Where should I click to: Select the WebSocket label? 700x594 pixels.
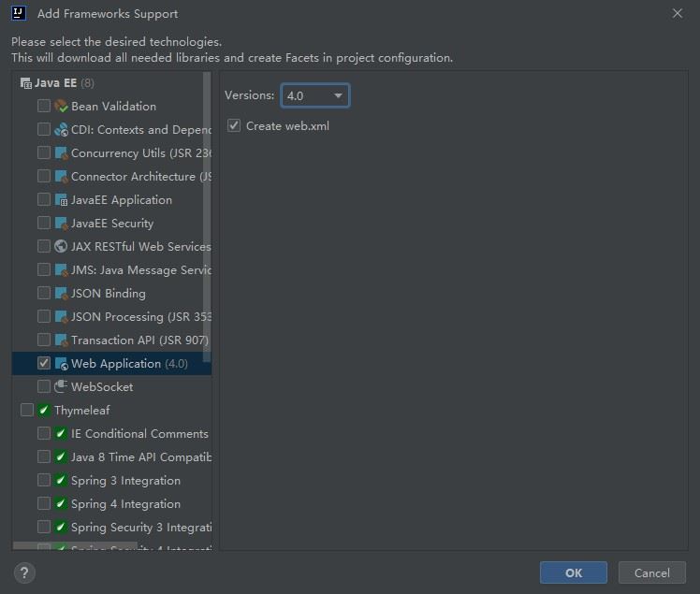pyautogui.click(x=102, y=387)
